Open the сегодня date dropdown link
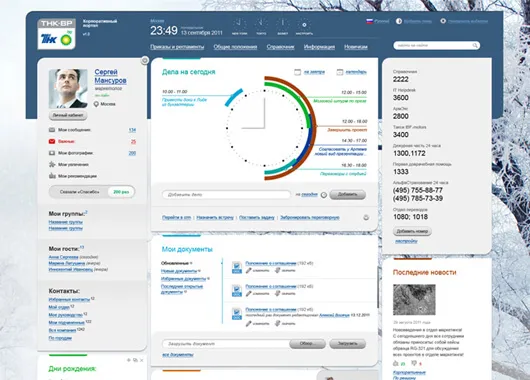The width and height of the screenshot is (530, 380). click(x=309, y=194)
